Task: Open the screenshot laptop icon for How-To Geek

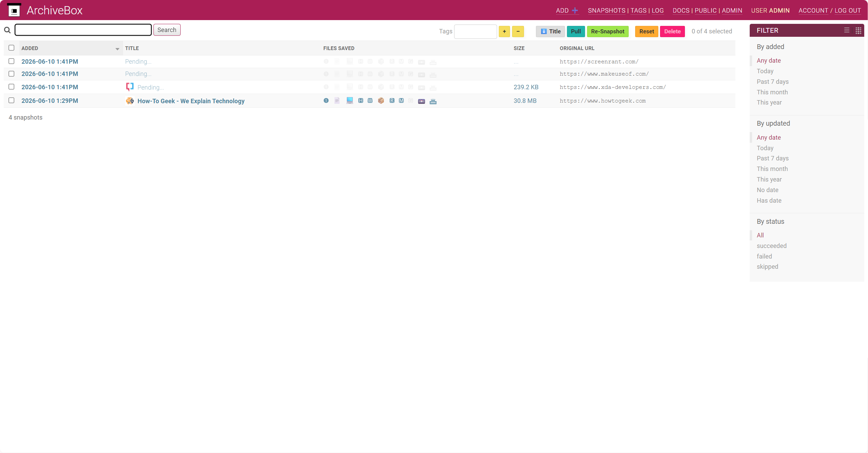Action: point(349,100)
